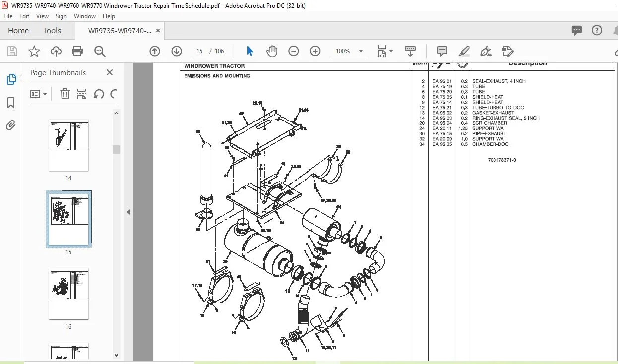The image size is (618, 364).
Task: Open the Edit menu
Action: pos(24,16)
